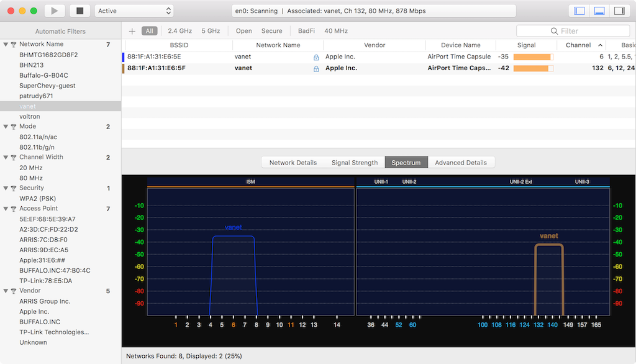Open the Active scan mode dropdown
Viewport: 636px width, 364px height.
pos(134,11)
